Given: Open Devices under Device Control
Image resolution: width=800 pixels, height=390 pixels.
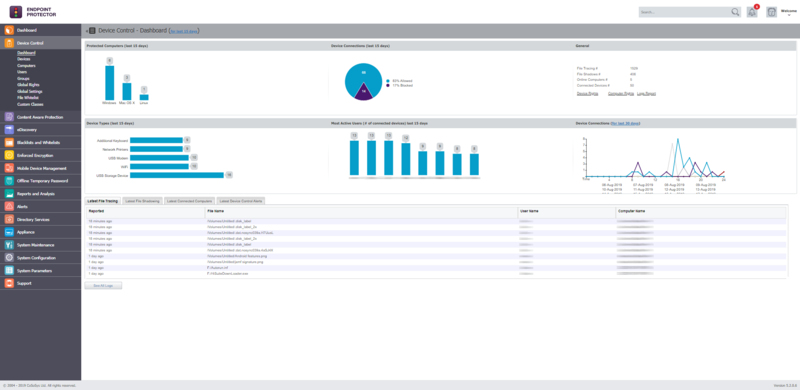Looking at the screenshot, I should (x=23, y=59).
